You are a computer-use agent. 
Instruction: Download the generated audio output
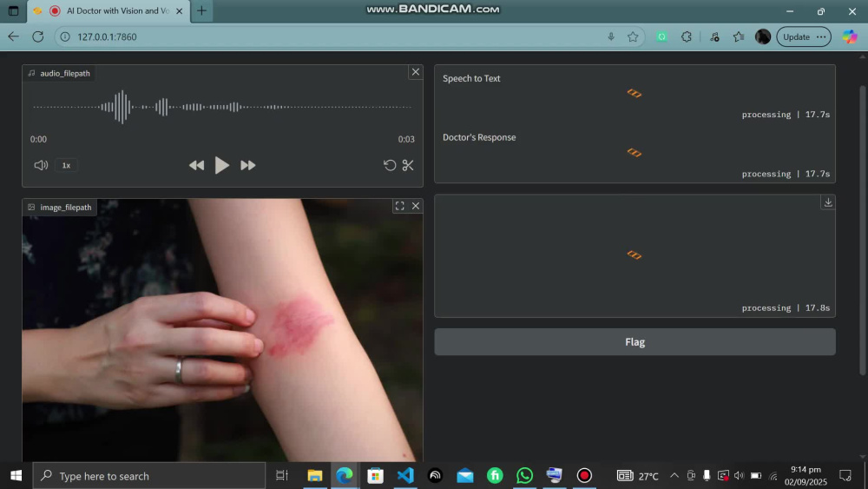point(828,202)
